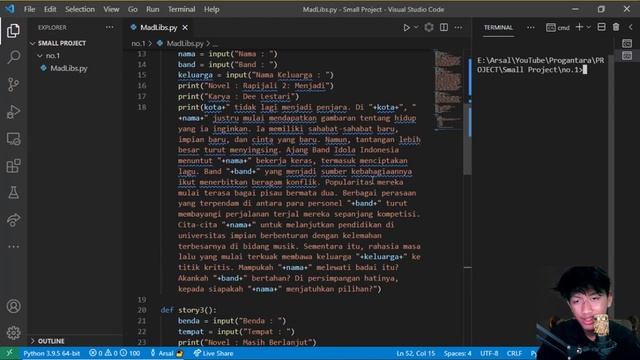Click the editor minimap code overview
The width and height of the screenshot is (640, 360).
point(448,90)
